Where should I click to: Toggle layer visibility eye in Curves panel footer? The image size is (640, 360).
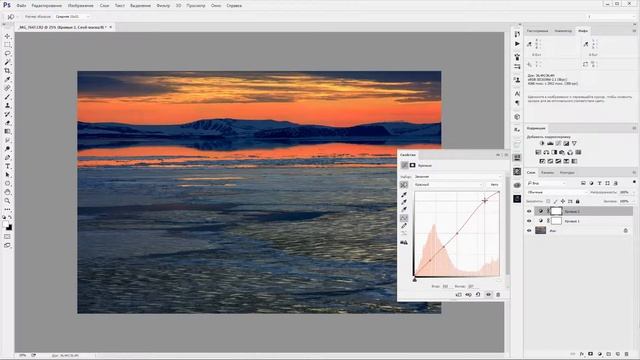coord(488,294)
